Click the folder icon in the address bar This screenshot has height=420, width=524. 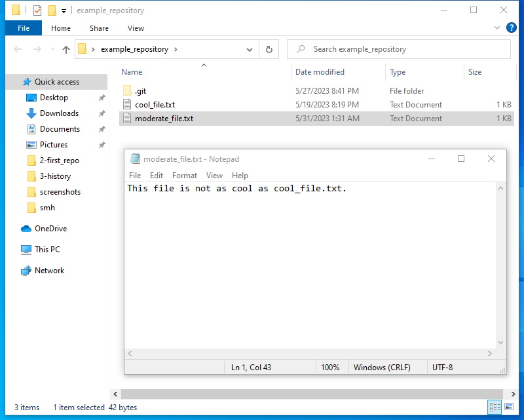(x=83, y=49)
